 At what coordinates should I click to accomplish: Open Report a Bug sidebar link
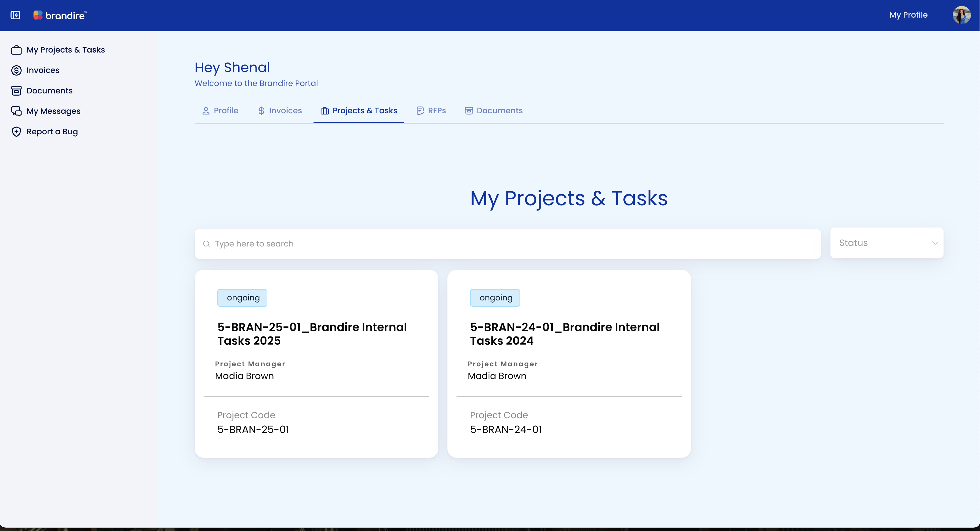pyautogui.click(x=52, y=132)
